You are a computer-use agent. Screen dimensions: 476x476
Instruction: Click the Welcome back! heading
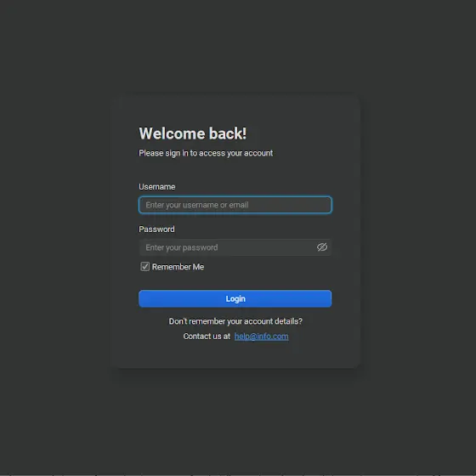[193, 133]
